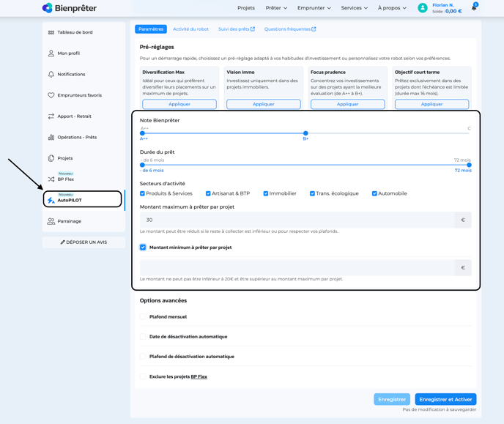Select the Paramètres tab
The image size is (504, 424).
(x=151, y=29)
